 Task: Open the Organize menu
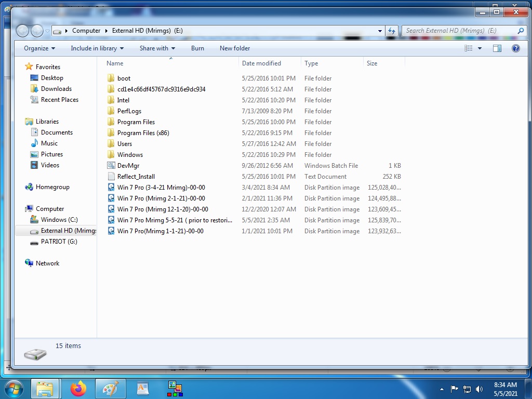(x=39, y=48)
